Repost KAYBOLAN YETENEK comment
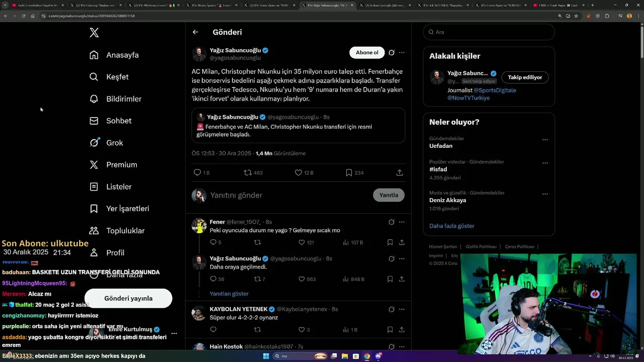This screenshot has width=644, height=362. [258, 330]
